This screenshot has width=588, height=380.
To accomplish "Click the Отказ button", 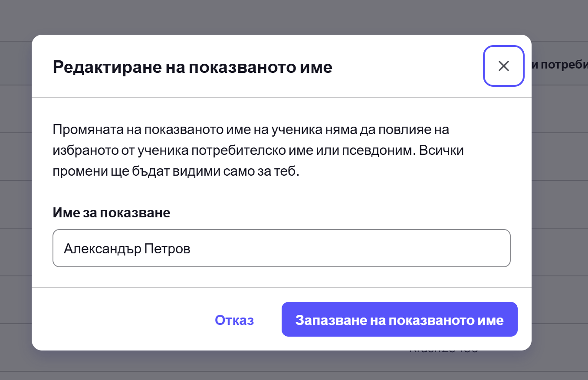I will (234, 320).
